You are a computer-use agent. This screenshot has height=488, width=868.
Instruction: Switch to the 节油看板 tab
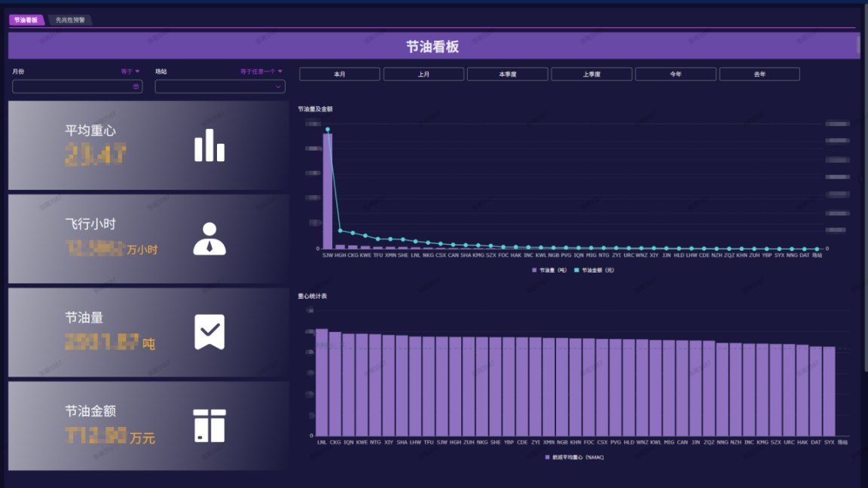click(x=26, y=20)
